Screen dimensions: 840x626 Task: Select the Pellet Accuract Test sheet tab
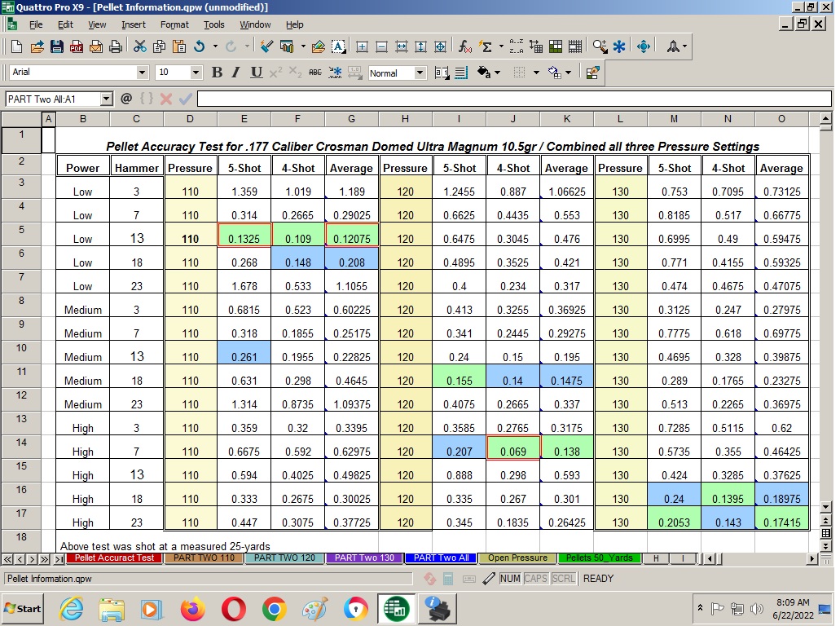click(114, 558)
